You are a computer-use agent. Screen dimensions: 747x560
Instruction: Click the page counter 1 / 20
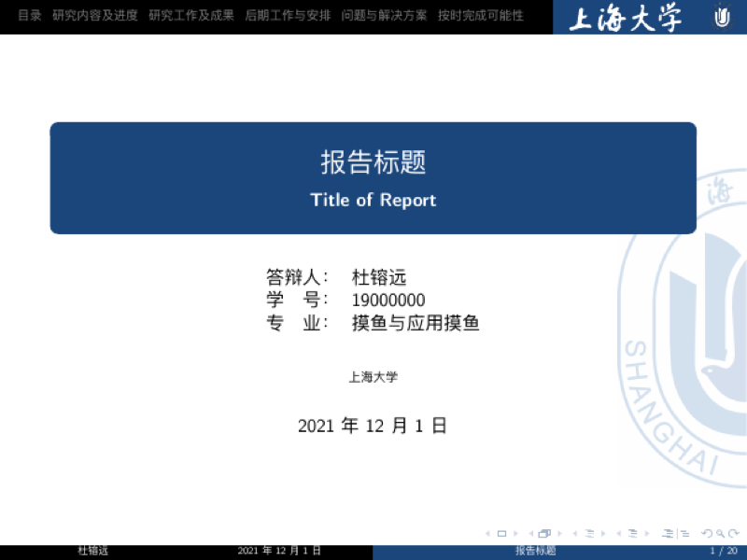coord(724,551)
